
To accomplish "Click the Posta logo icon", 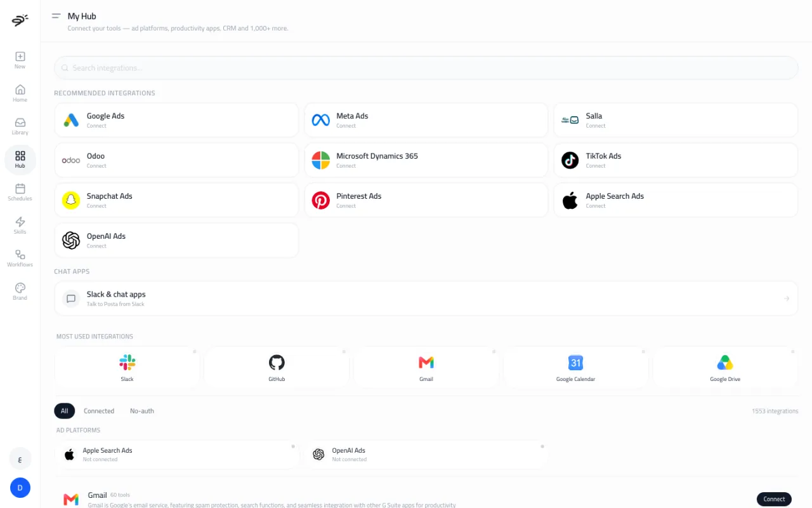I will [20, 20].
